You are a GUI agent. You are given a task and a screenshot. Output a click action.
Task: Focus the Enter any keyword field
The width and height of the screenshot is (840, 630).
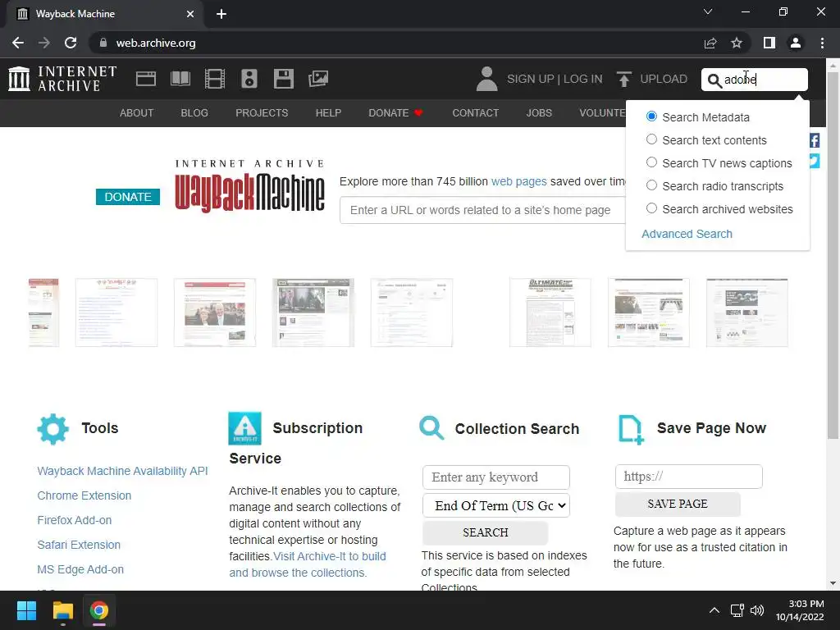[496, 477]
